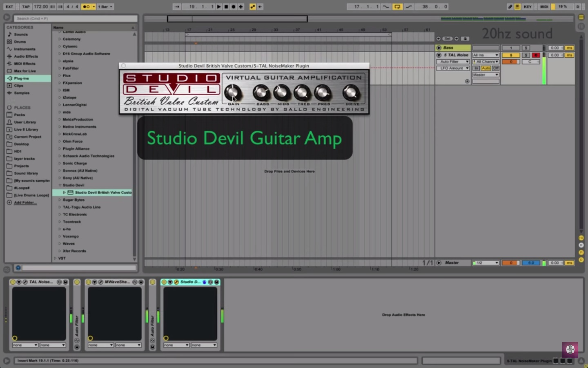Adjust the BASS knob on Studio Devil
588x368 pixels.
(x=262, y=93)
